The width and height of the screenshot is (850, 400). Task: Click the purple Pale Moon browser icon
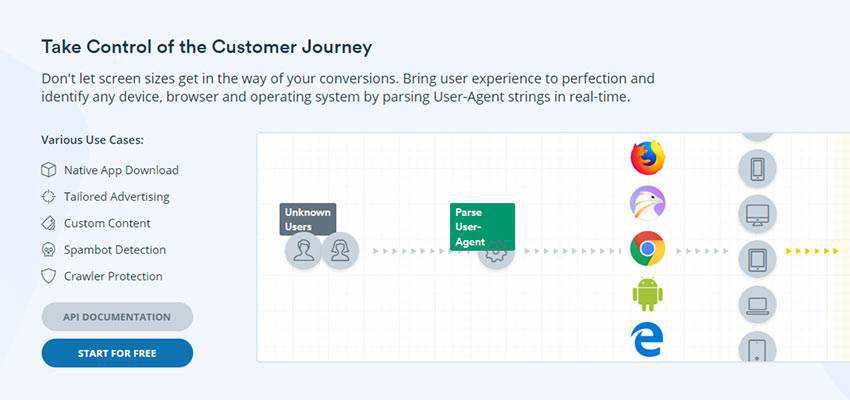[x=647, y=203]
